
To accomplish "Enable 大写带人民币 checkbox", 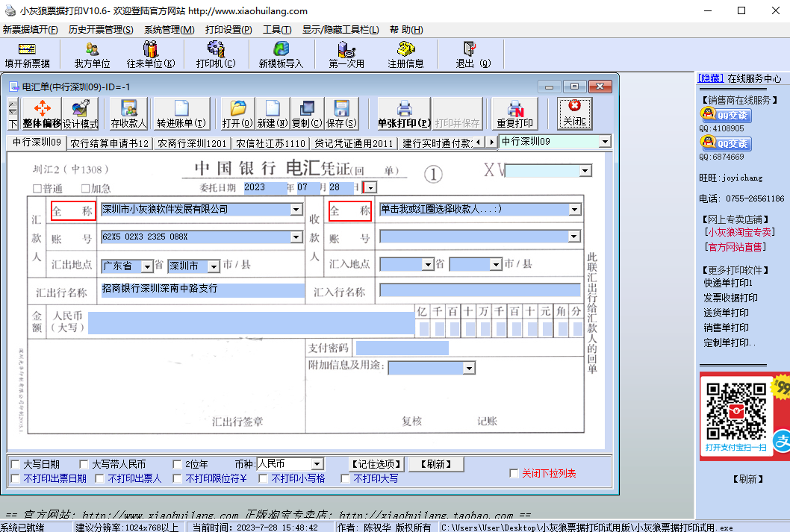I will click(x=84, y=464).
